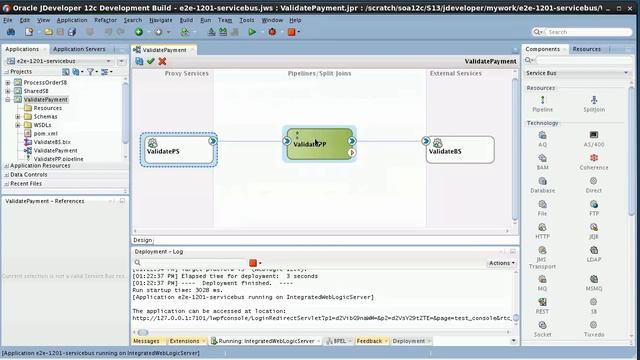Pick the JMS Transport adapter
Viewport: 640px width, 360px height.
(x=542, y=258)
